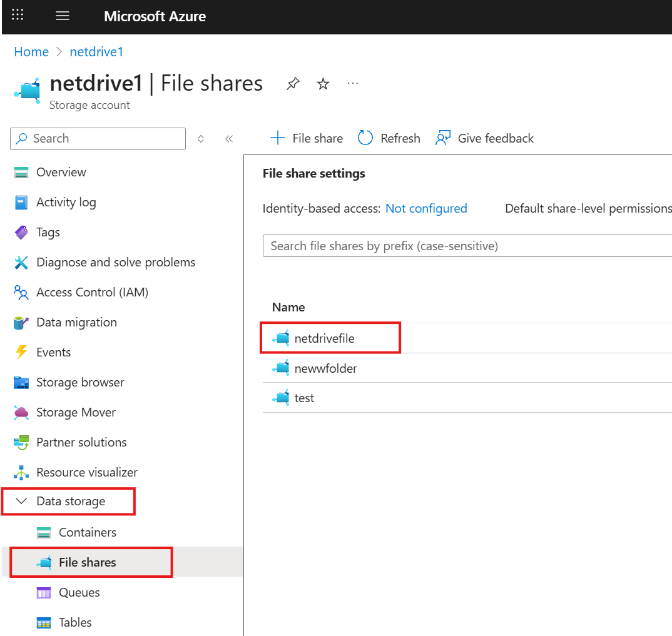Open the Microsoft Azure app launcher grid

[x=17, y=14]
